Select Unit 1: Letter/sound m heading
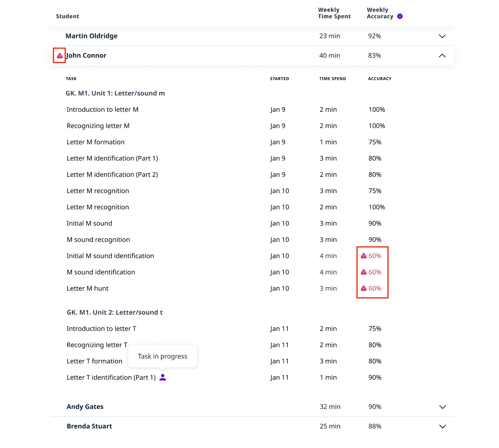 pos(116,93)
